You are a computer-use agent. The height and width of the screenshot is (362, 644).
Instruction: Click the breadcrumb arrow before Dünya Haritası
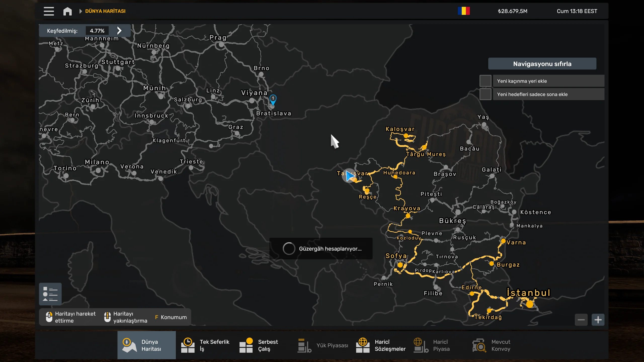click(x=80, y=11)
